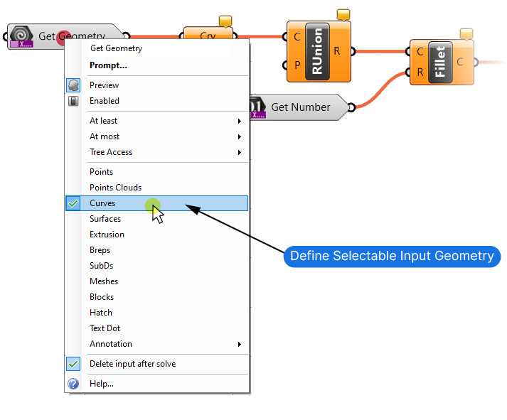Click the Preview icon in context menu

pos(74,85)
